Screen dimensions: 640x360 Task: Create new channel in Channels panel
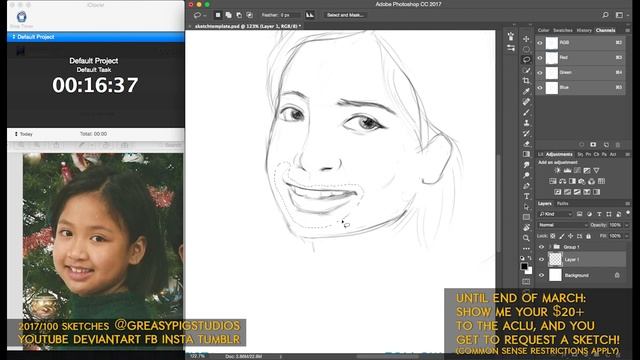606,145
